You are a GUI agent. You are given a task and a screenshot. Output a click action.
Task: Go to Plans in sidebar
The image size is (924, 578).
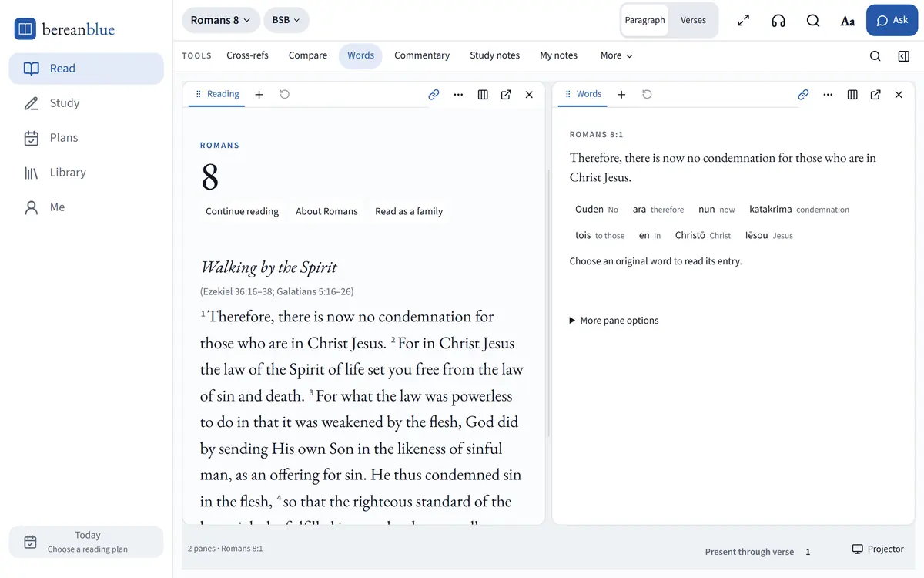86,138
